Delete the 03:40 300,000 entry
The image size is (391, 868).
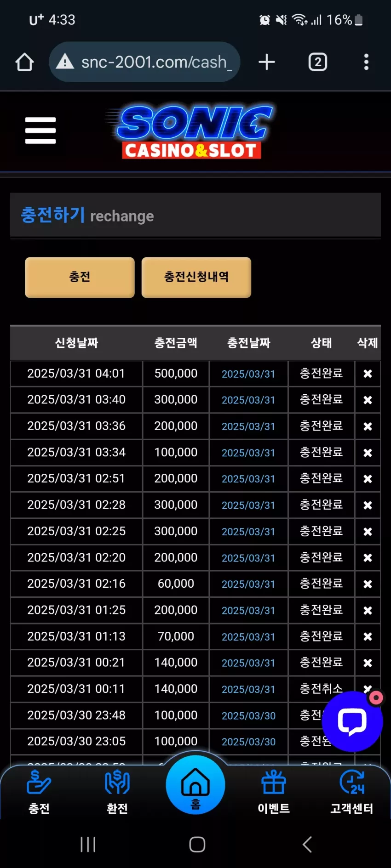coord(368,400)
